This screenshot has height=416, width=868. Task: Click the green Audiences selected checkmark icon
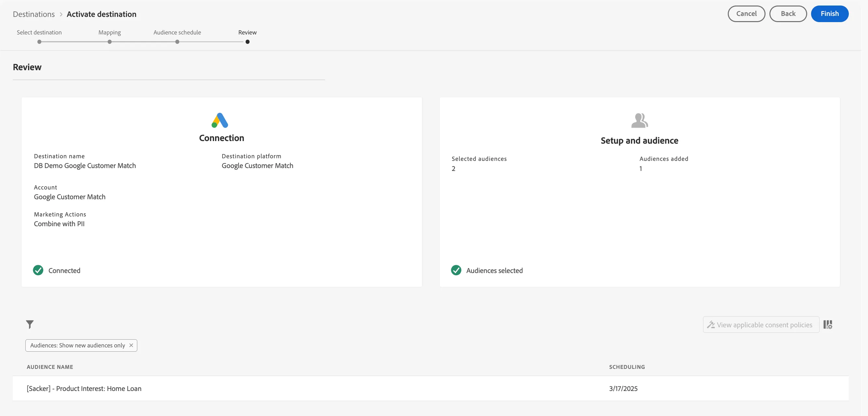pos(456,270)
